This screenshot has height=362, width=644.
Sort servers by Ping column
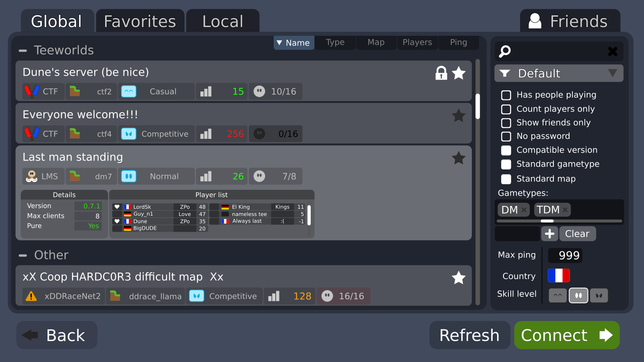pyautogui.click(x=458, y=43)
